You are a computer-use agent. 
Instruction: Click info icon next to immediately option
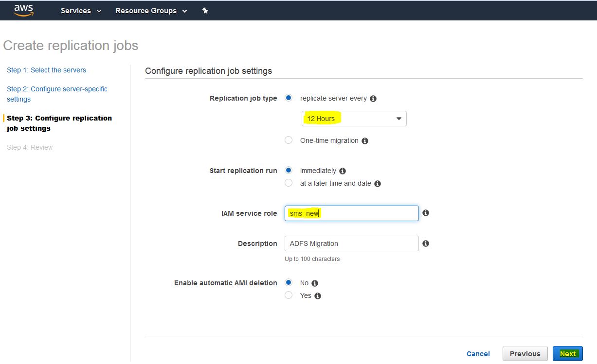click(x=343, y=171)
